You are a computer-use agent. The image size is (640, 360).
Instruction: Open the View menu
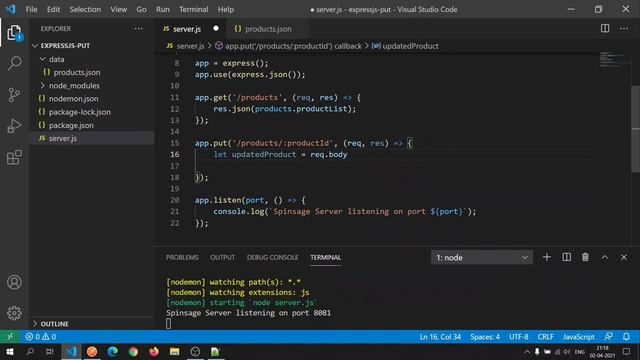click(118, 9)
